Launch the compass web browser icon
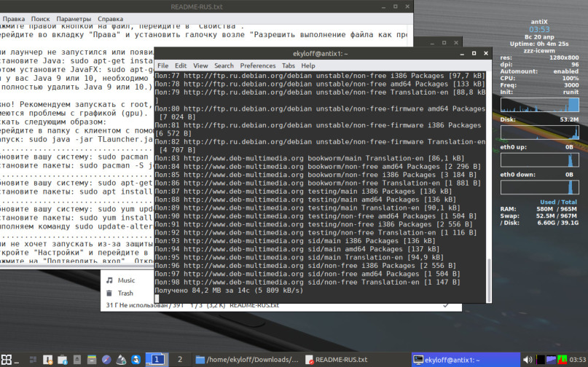Screen dimensions: 588x367 106,360
